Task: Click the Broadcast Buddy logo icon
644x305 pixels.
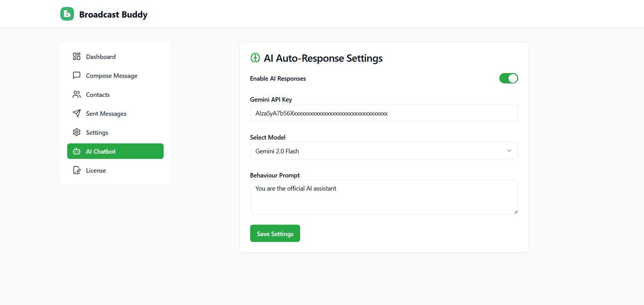Action: [67, 14]
